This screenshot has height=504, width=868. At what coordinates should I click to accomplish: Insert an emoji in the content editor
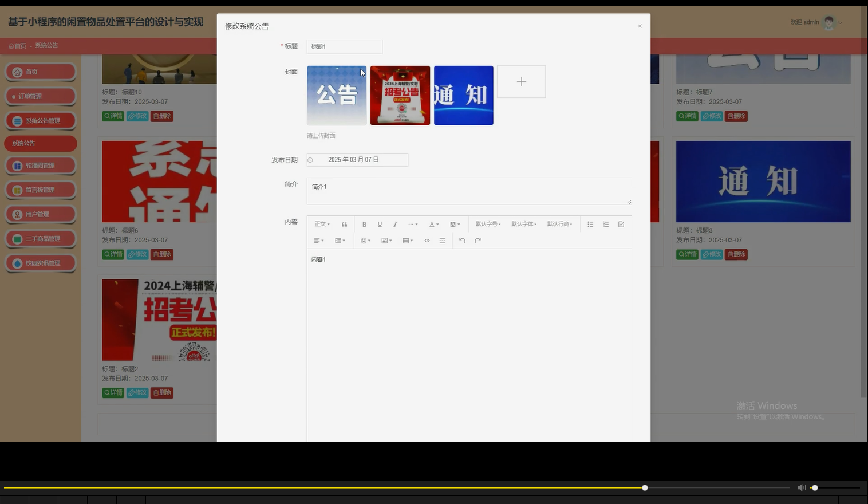pos(365,240)
